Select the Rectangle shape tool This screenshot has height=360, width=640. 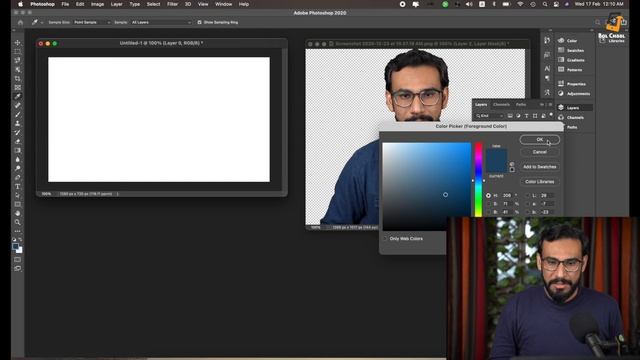(x=18, y=204)
